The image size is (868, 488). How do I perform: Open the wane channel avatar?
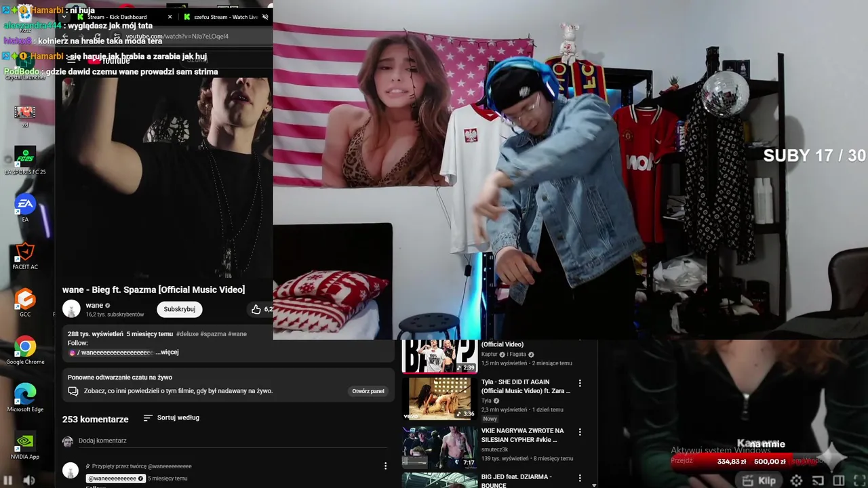click(71, 309)
